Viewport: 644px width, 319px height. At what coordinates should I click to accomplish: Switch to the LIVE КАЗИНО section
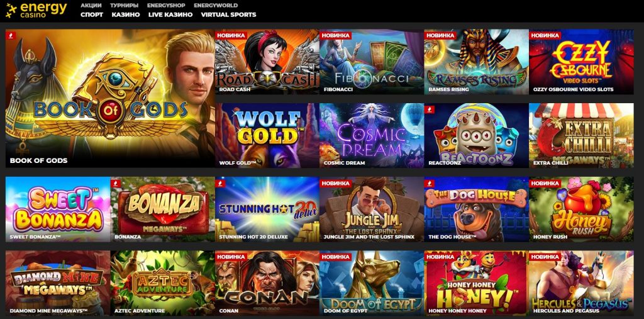[170, 14]
